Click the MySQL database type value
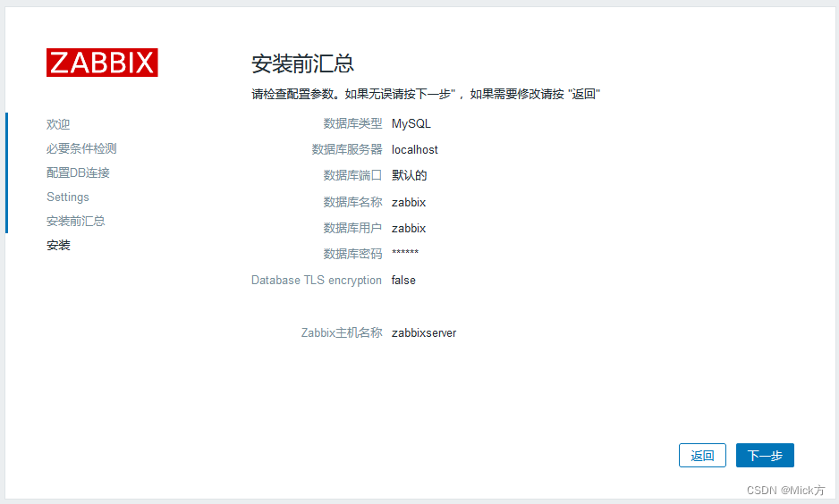The height and width of the screenshot is (504, 839). coord(411,123)
